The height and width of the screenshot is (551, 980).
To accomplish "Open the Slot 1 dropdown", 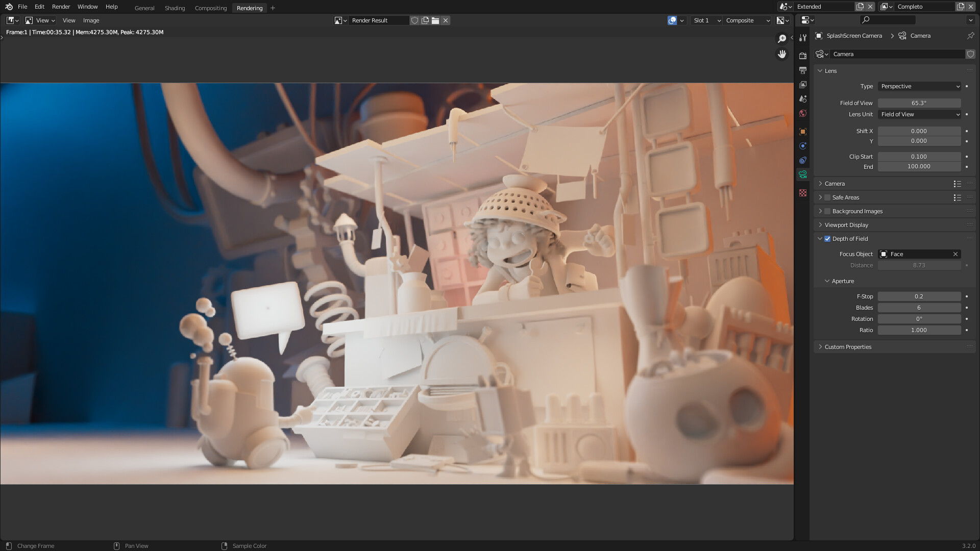I will 707,20.
